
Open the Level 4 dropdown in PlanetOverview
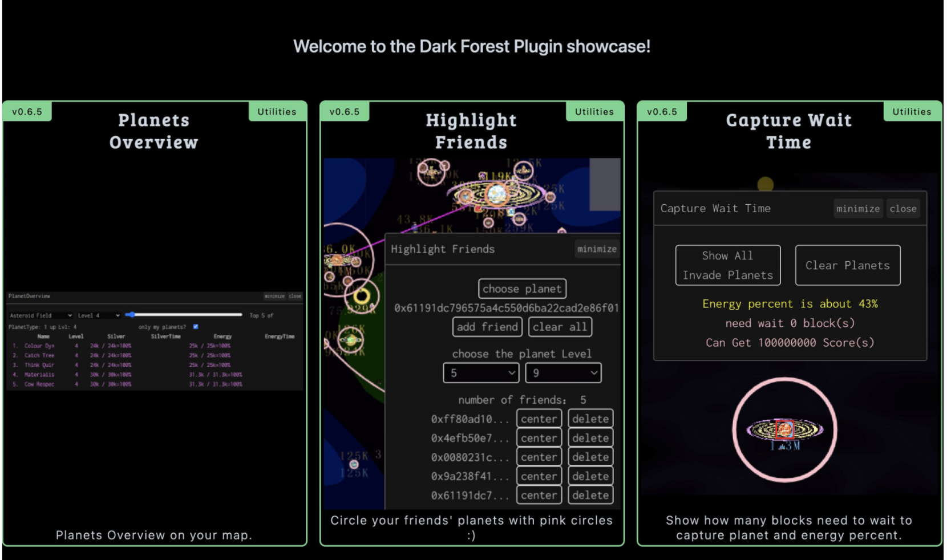tap(99, 315)
